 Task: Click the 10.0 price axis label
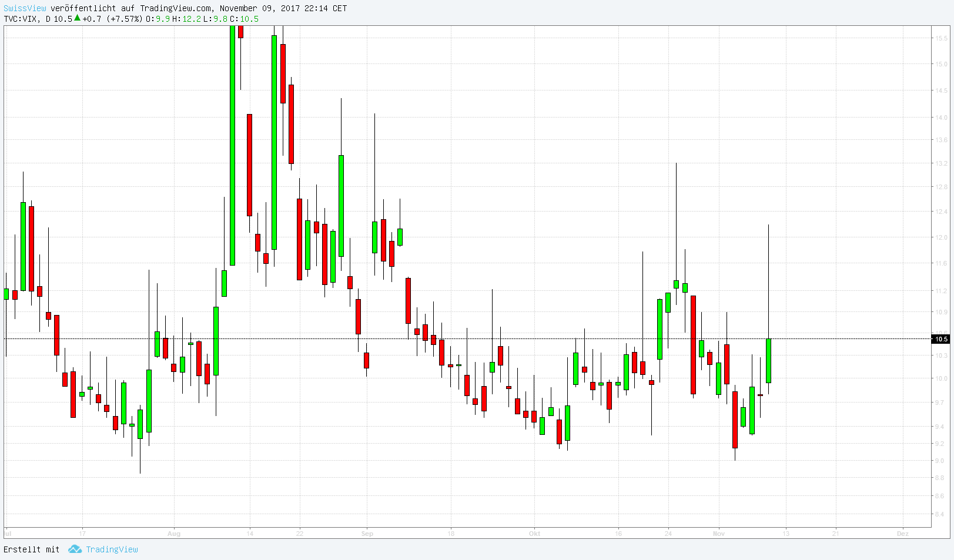[941, 378]
